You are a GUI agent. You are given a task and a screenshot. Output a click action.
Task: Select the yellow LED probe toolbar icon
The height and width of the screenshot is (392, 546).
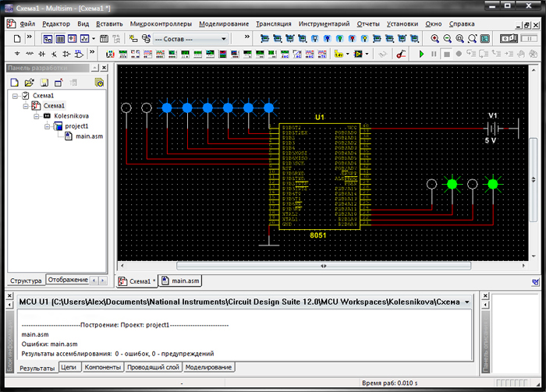click(x=364, y=39)
